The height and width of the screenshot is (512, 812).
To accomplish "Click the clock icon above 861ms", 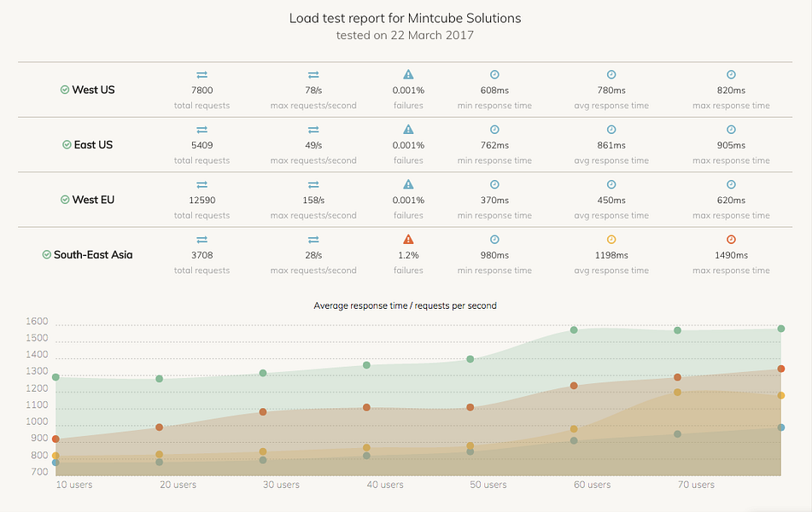I will (x=611, y=130).
